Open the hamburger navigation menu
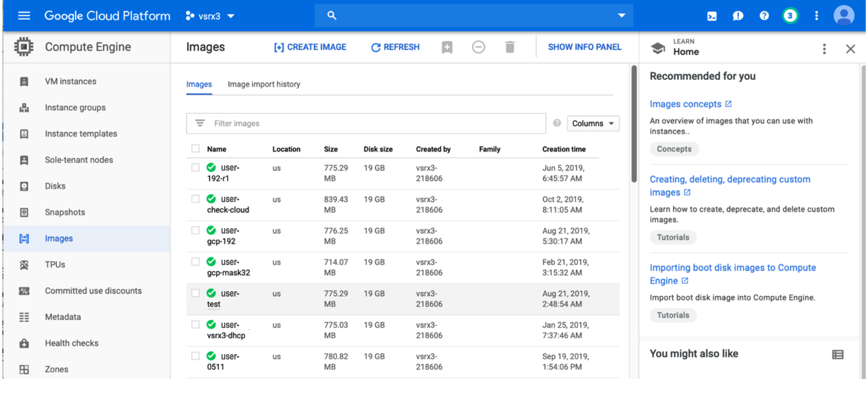868x414 pixels. (24, 16)
